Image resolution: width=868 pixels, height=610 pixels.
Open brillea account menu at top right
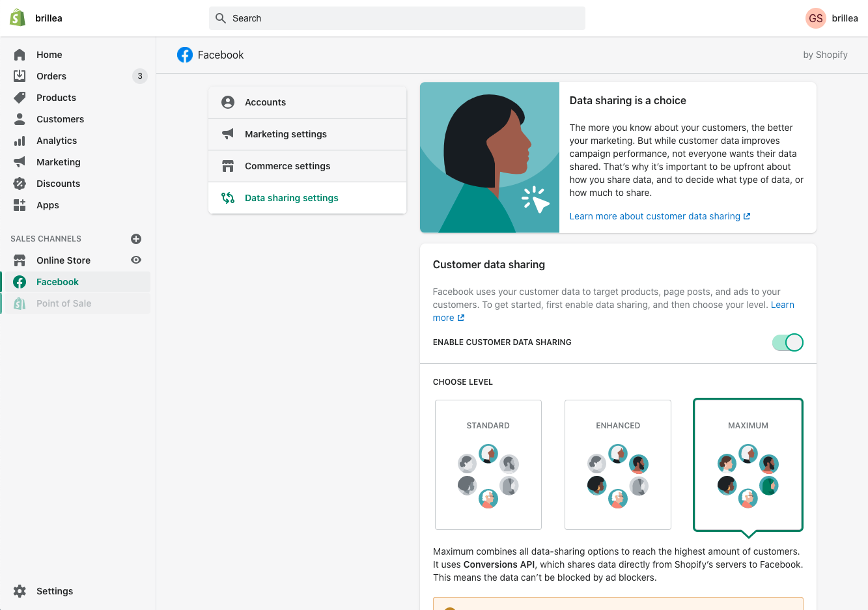[832, 18]
